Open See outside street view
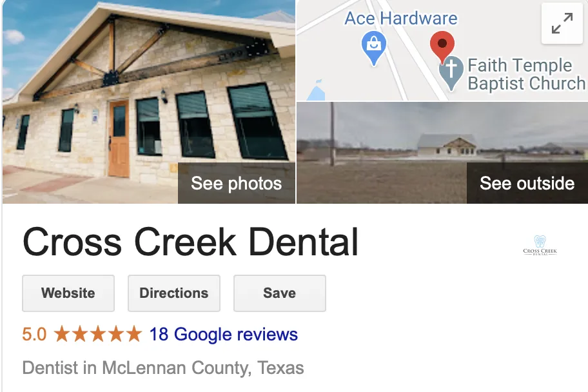The image size is (588, 392). (x=527, y=183)
